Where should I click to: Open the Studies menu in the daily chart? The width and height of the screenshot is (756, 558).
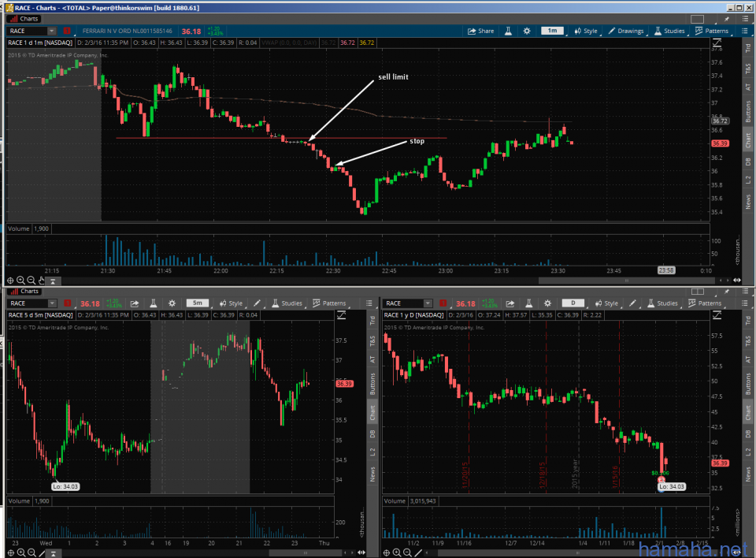click(662, 303)
